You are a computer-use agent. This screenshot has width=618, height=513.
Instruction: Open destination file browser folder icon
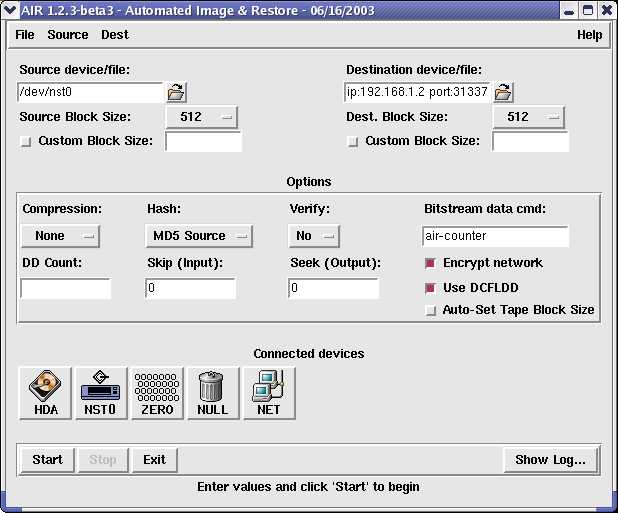click(503, 93)
